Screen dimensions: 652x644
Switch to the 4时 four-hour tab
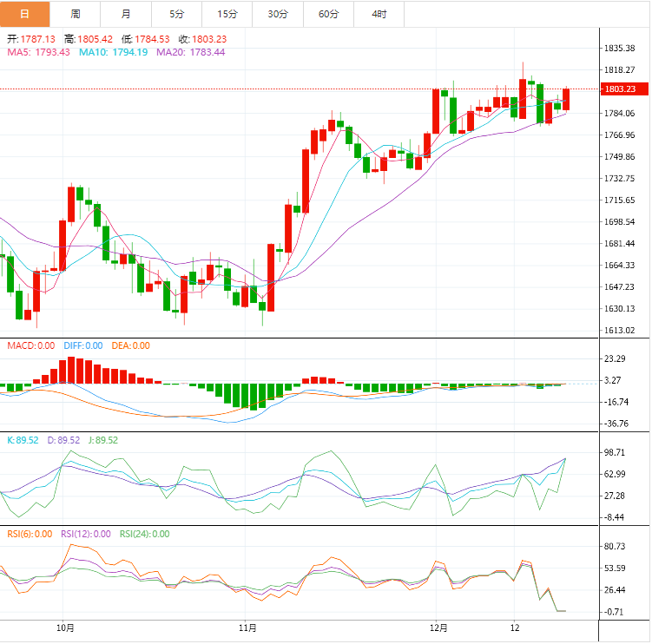click(379, 14)
